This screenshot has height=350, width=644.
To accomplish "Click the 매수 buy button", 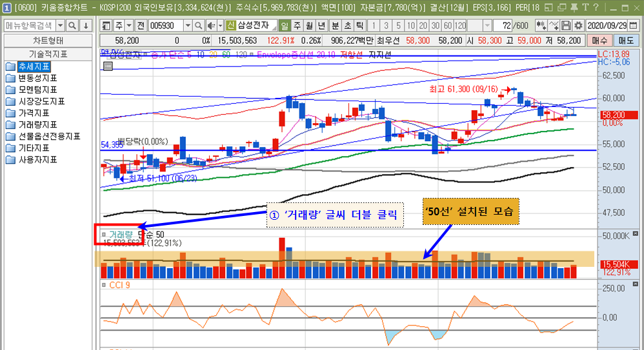I will pyautogui.click(x=599, y=41).
